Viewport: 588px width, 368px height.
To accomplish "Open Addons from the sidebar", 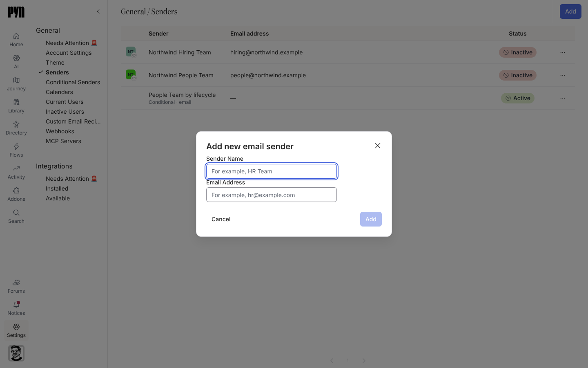I will 16,194.
